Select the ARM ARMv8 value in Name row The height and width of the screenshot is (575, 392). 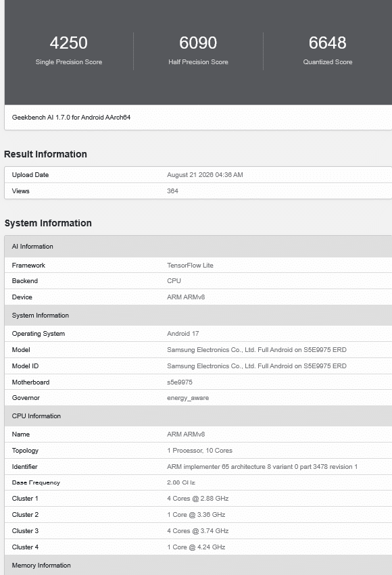point(186,434)
